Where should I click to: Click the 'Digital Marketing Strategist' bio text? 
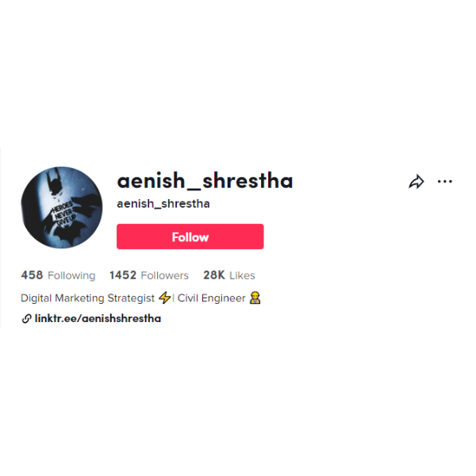click(x=88, y=298)
